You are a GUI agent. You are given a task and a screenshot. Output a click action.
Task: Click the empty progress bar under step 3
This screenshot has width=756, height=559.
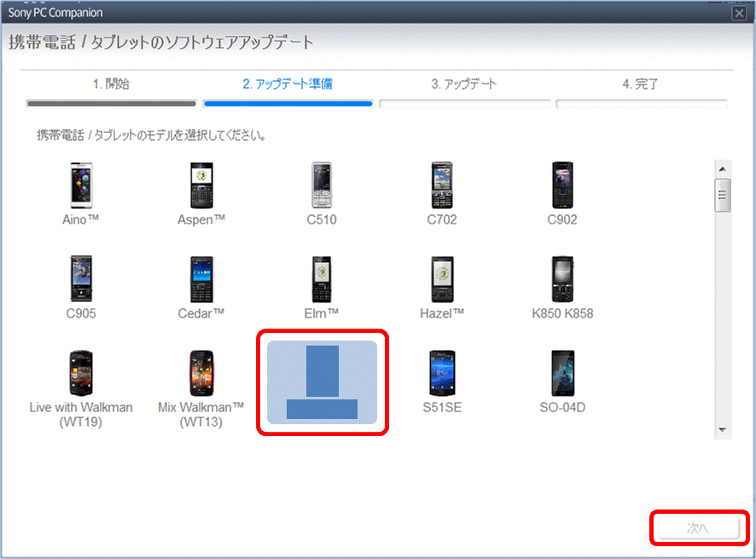click(x=465, y=103)
